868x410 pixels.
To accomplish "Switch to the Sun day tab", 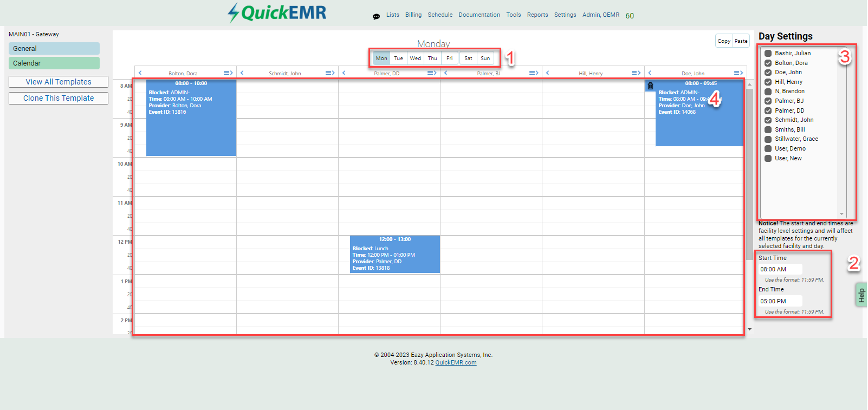I will pos(485,58).
